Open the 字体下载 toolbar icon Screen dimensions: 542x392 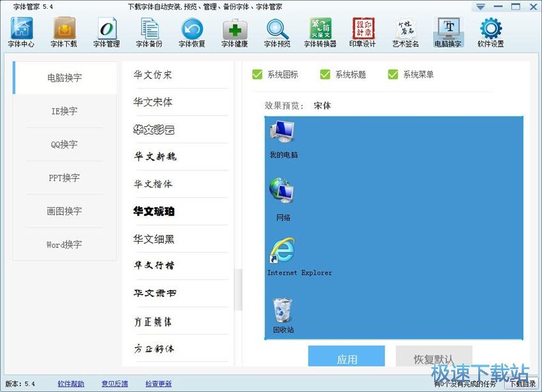64,32
